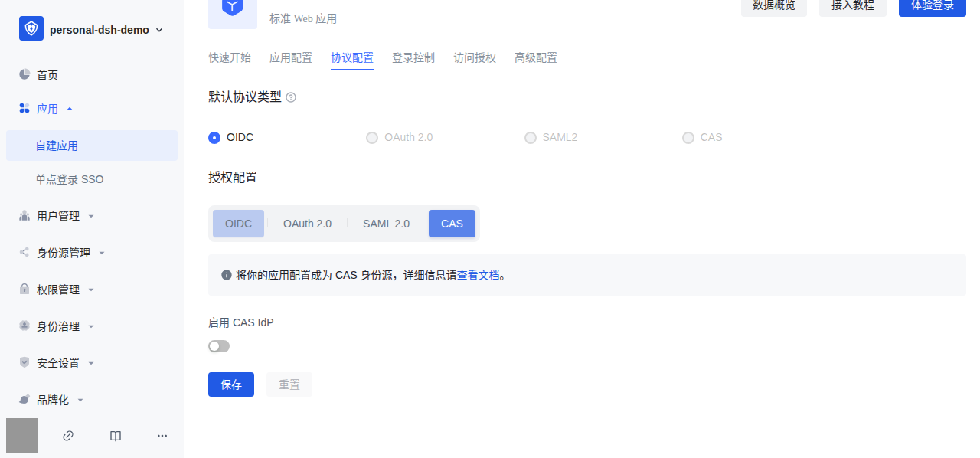Viewport: 980px width, 458px height.
Task: Select the OIDC default protocol radio
Action: coord(214,138)
